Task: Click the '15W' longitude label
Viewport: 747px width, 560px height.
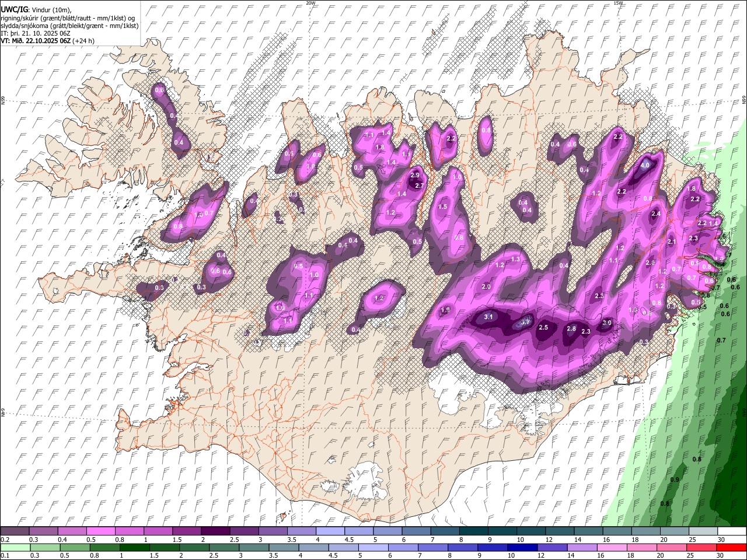Action: click(618, 3)
